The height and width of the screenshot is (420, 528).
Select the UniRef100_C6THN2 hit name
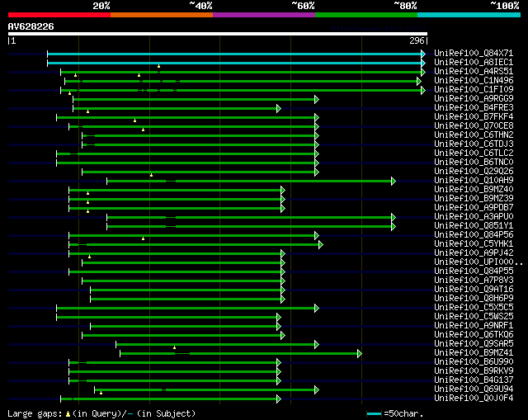pyautogui.click(x=474, y=135)
